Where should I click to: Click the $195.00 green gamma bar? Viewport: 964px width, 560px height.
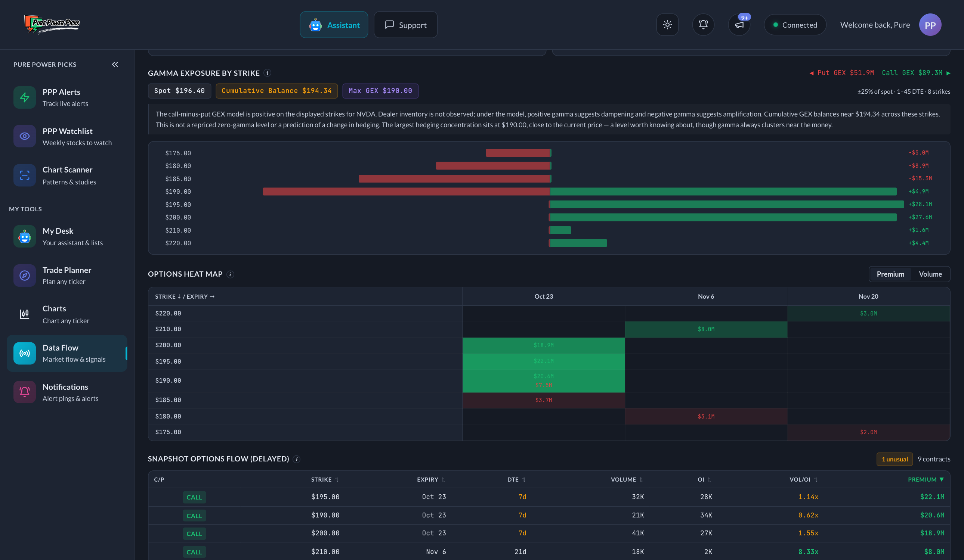[x=726, y=205]
